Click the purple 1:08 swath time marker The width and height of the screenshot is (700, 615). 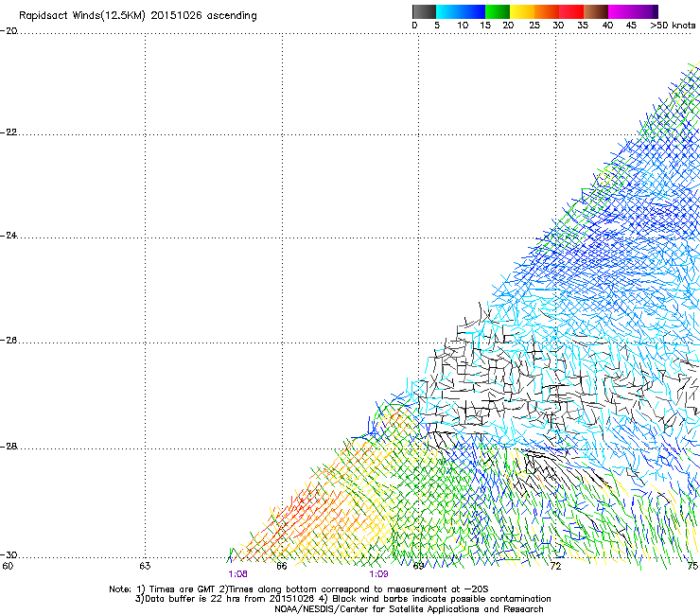[237, 574]
